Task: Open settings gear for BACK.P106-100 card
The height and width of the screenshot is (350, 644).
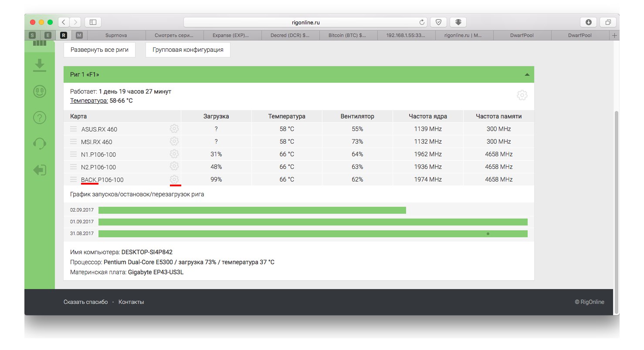Action: (x=174, y=179)
